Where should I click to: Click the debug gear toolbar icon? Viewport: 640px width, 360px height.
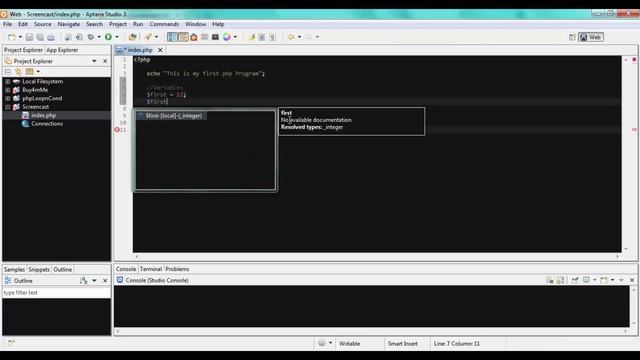click(91, 37)
